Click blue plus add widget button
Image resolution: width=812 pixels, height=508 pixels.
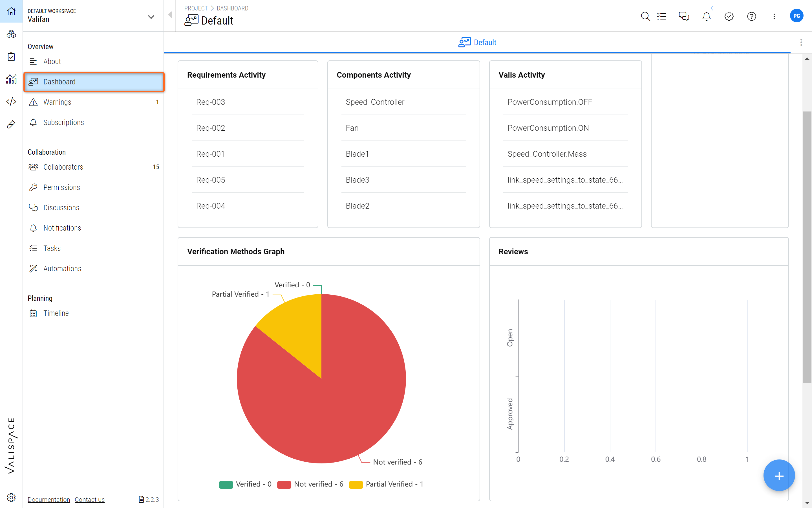pos(779,476)
